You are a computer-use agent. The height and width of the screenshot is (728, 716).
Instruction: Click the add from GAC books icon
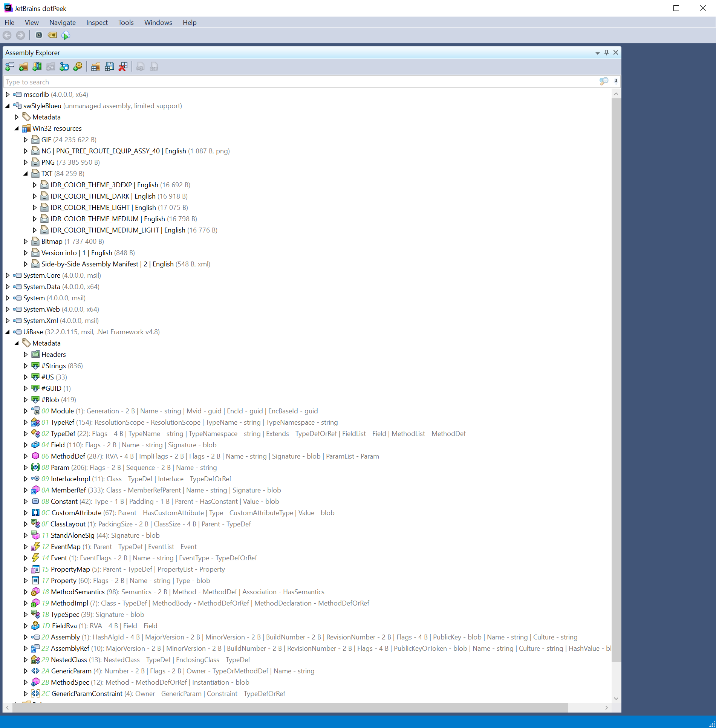point(37,67)
